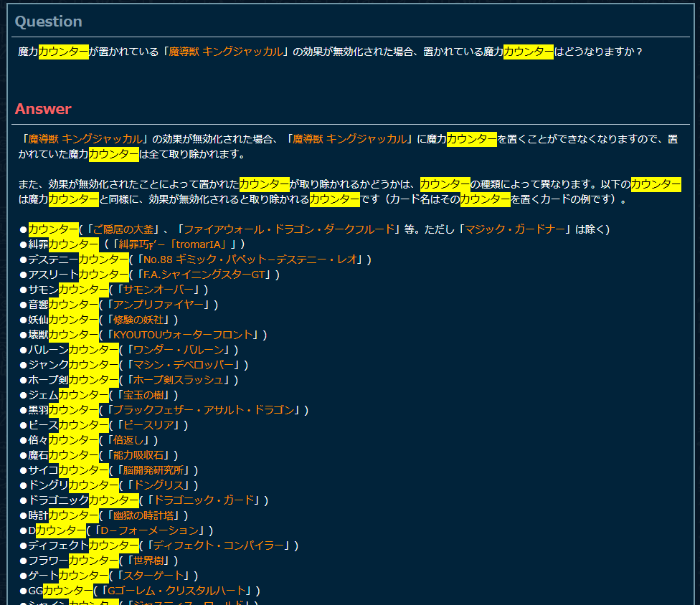Click the ディフェクトカウンター list entry text

tap(83, 546)
